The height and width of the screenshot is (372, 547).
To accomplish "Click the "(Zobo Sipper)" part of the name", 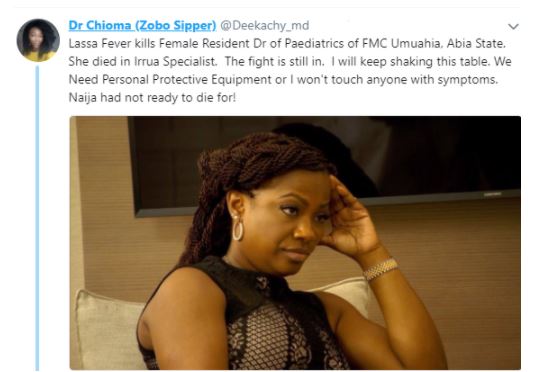I will [175, 25].
